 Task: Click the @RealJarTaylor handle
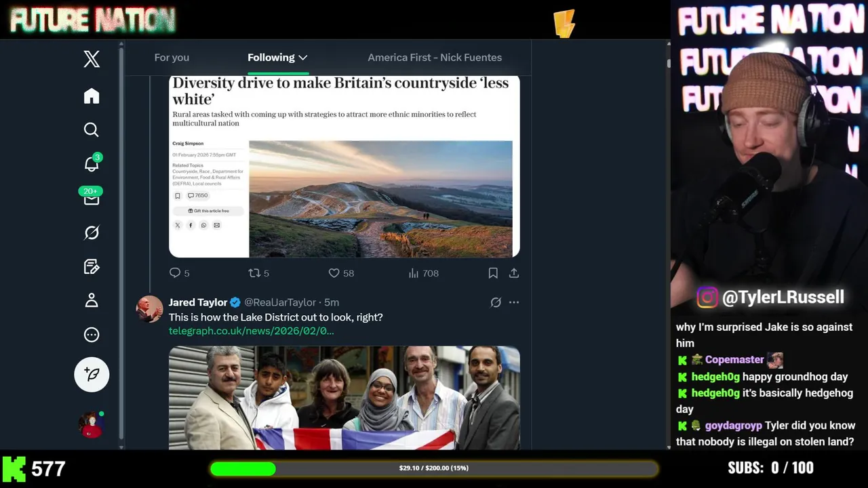[x=280, y=302]
